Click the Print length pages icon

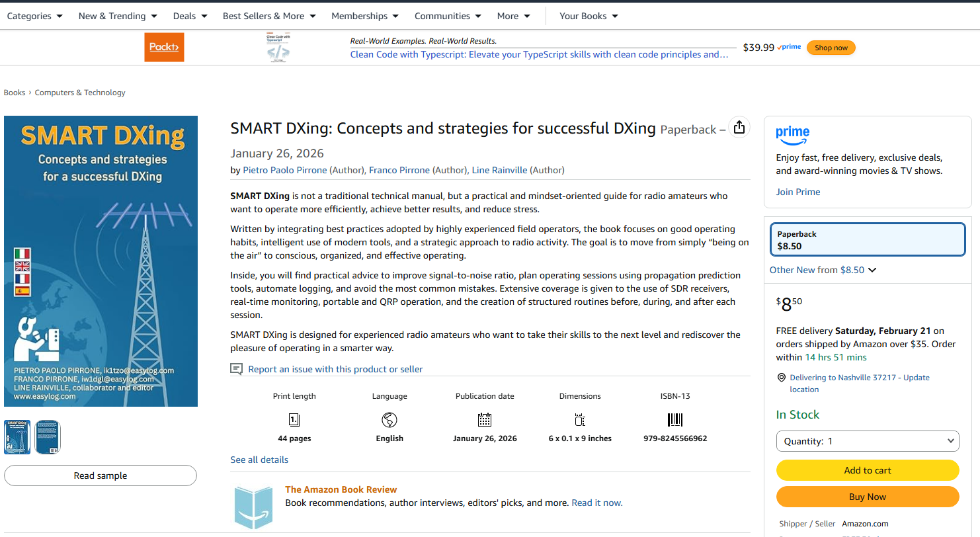pos(294,419)
